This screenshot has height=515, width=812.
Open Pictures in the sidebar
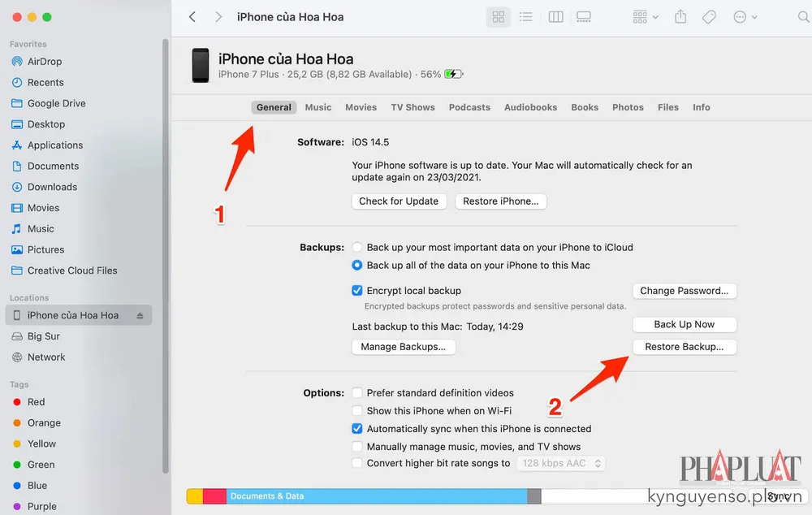click(45, 249)
